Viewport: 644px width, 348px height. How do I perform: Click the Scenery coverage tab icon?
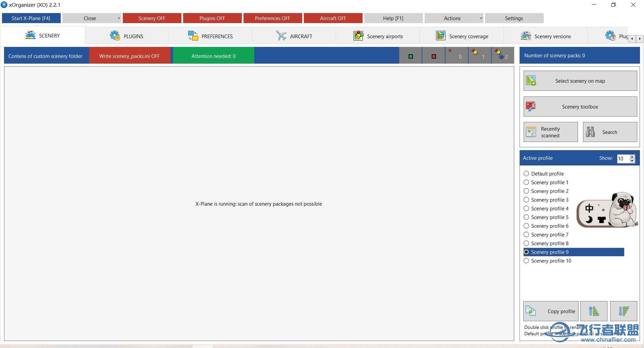tap(441, 36)
